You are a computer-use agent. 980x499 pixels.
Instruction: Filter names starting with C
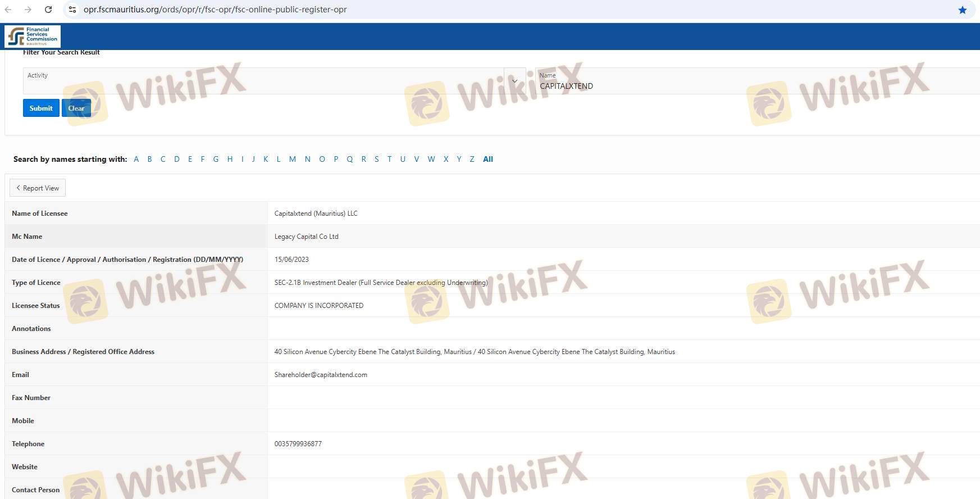tap(163, 159)
